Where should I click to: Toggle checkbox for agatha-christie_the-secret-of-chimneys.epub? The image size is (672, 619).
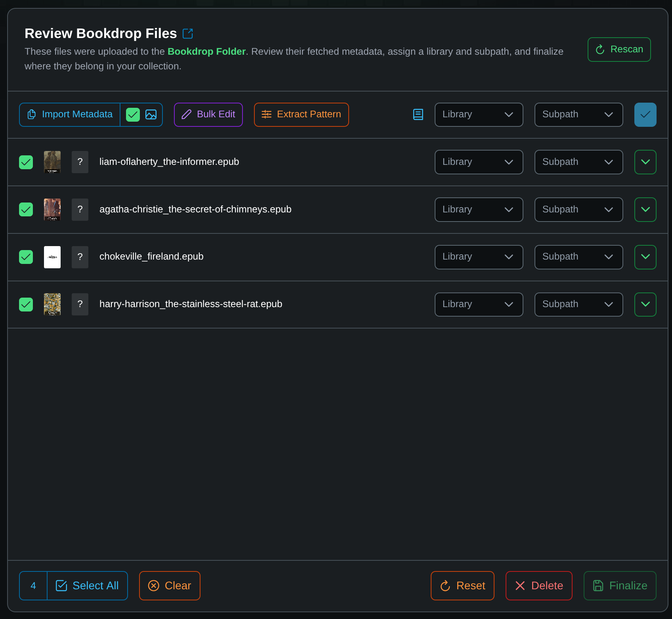tap(26, 209)
